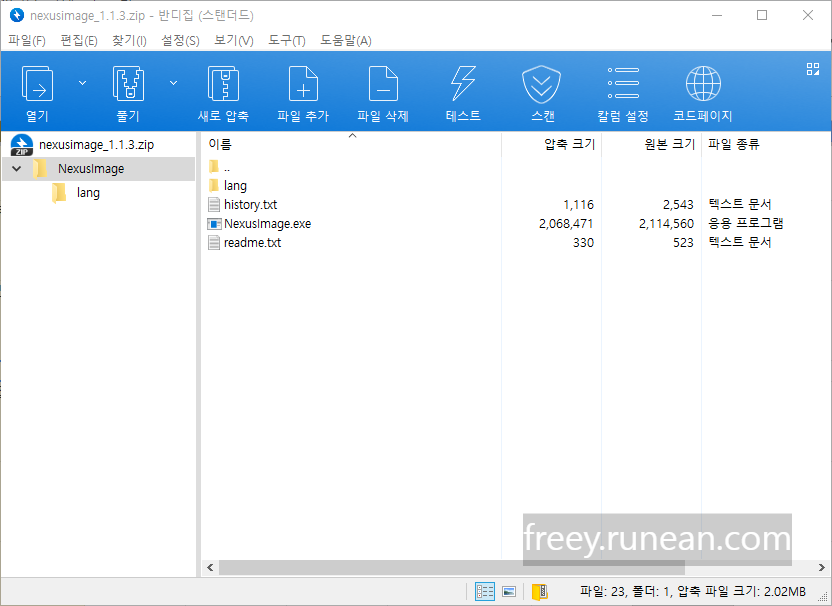Open 칼럼 설정 (Column settings) icon
Image resolution: width=832 pixels, height=606 pixels.
623,83
